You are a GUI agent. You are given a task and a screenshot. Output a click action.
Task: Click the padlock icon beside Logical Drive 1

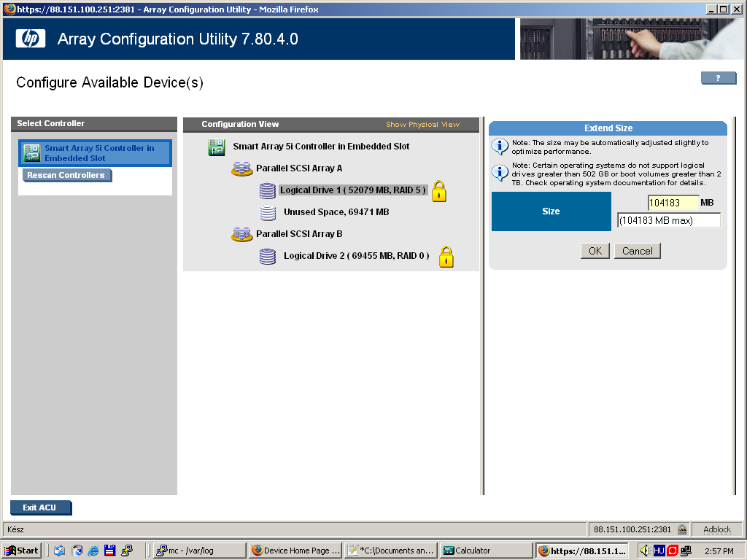tap(438, 191)
